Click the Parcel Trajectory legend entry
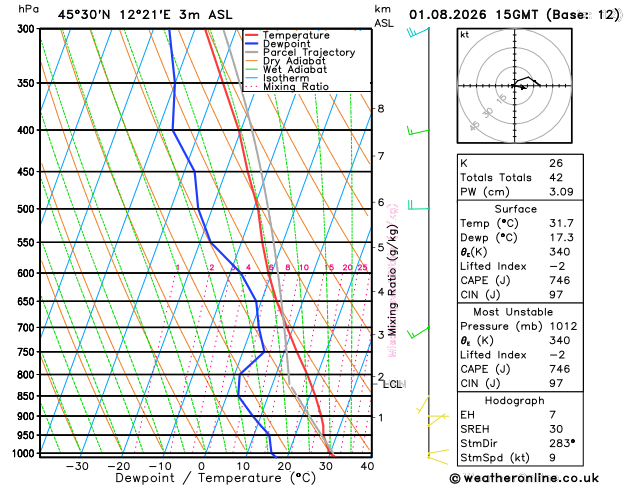The height and width of the screenshot is (486, 629). click(300, 53)
